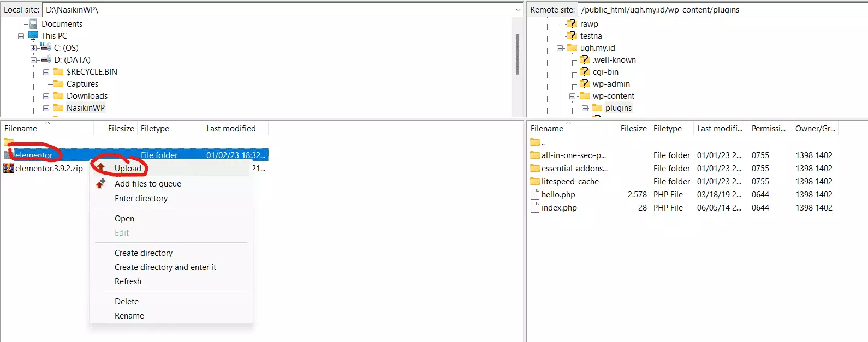
Task: Click the hello.php file icon
Action: coord(535,194)
